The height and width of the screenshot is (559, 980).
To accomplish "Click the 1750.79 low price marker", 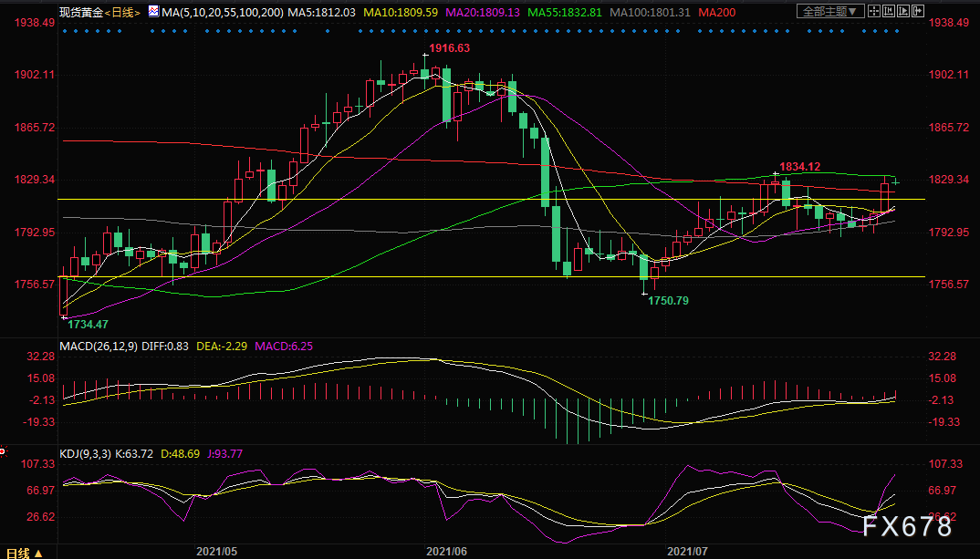I will pyautogui.click(x=668, y=300).
